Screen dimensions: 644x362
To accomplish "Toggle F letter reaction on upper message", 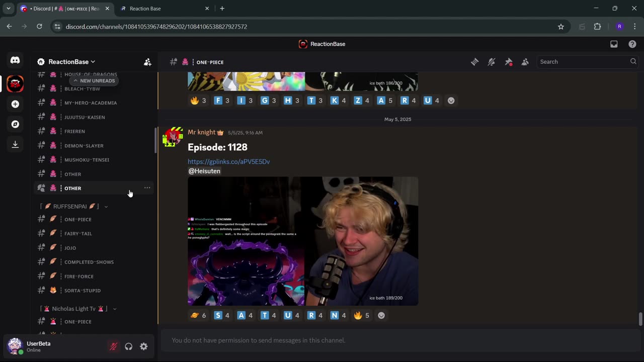I will click(222, 101).
